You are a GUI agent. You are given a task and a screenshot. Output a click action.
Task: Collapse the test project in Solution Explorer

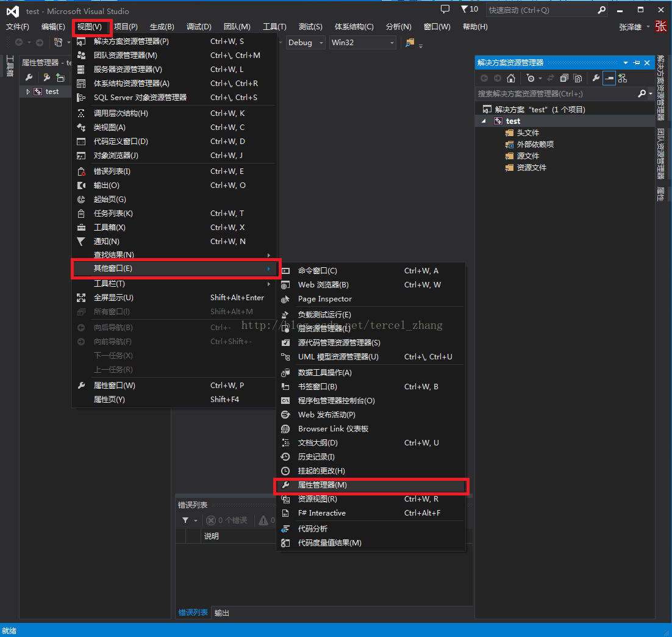tap(484, 121)
